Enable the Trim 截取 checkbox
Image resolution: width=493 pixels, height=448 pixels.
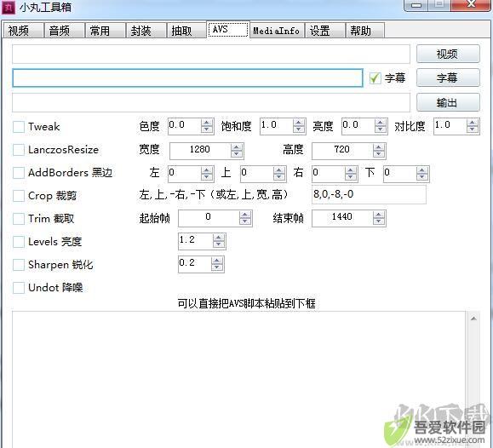point(19,219)
